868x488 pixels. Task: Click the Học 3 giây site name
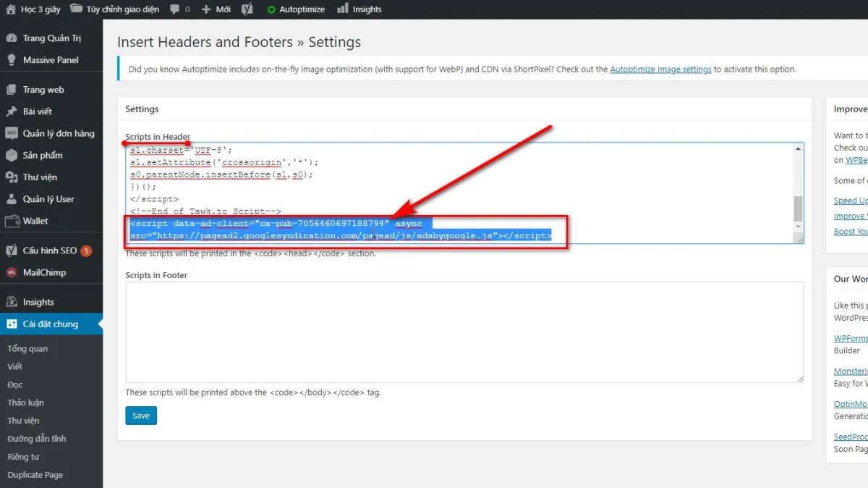[x=41, y=9]
